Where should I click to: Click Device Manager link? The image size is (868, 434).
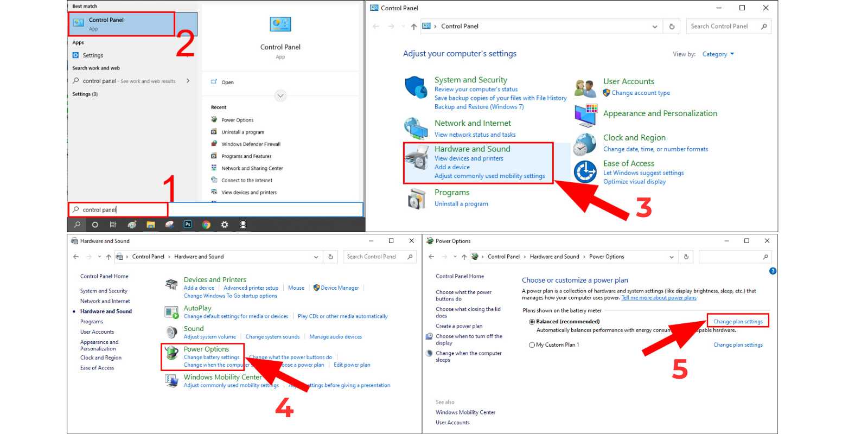click(340, 288)
